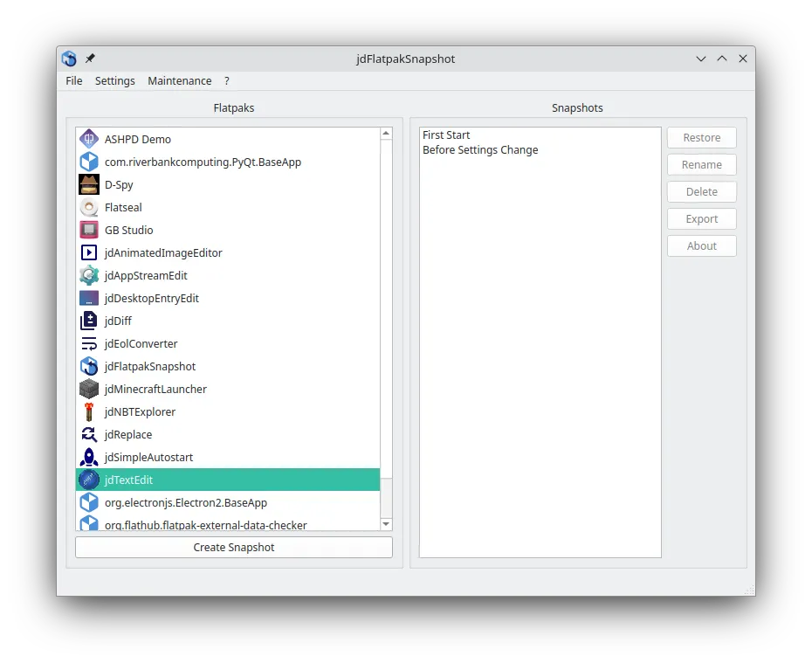Open the ? help menu
Image resolution: width=812 pixels, height=663 pixels.
[x=227, y=81]
